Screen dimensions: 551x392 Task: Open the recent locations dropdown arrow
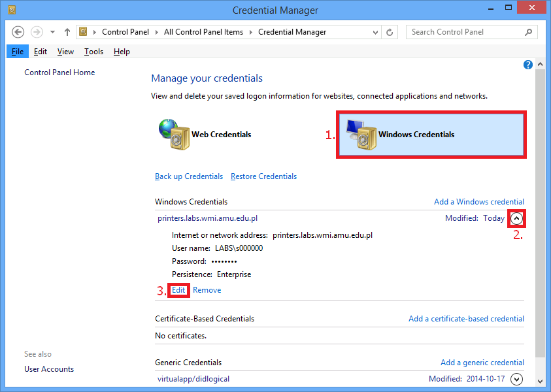pyautogui.click(x=52, y=32)
